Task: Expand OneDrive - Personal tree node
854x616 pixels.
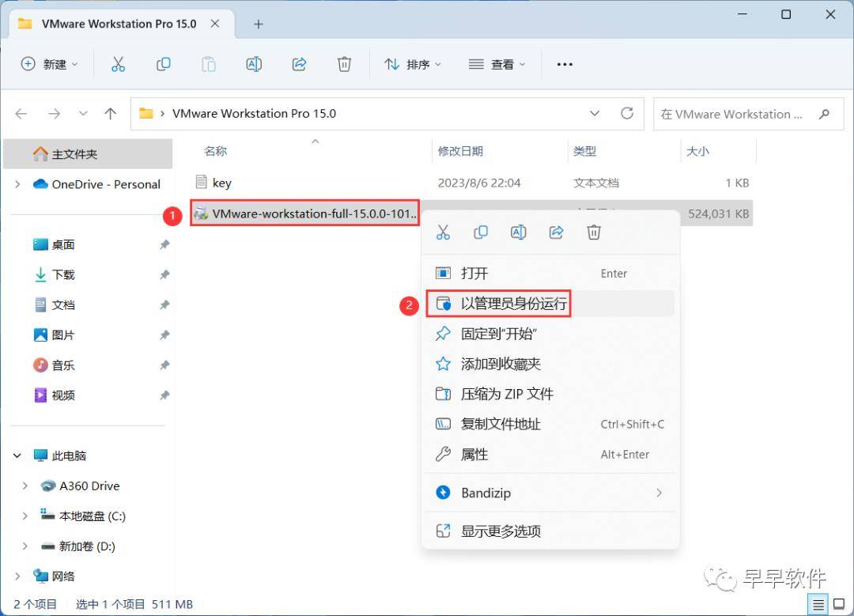Action: [x=18, y=184]
